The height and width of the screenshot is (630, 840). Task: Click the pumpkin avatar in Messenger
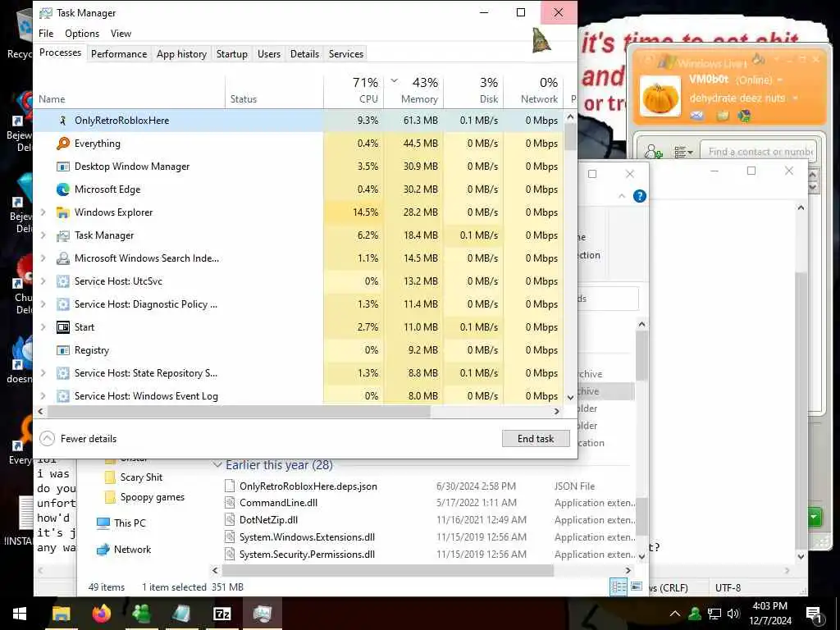(660, 97)
